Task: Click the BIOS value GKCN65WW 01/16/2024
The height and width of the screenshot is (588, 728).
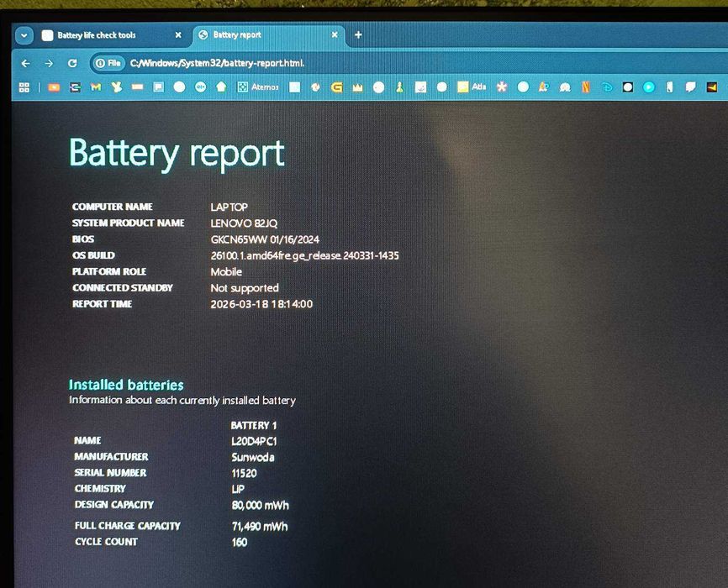Action: (x=265, y=239)
